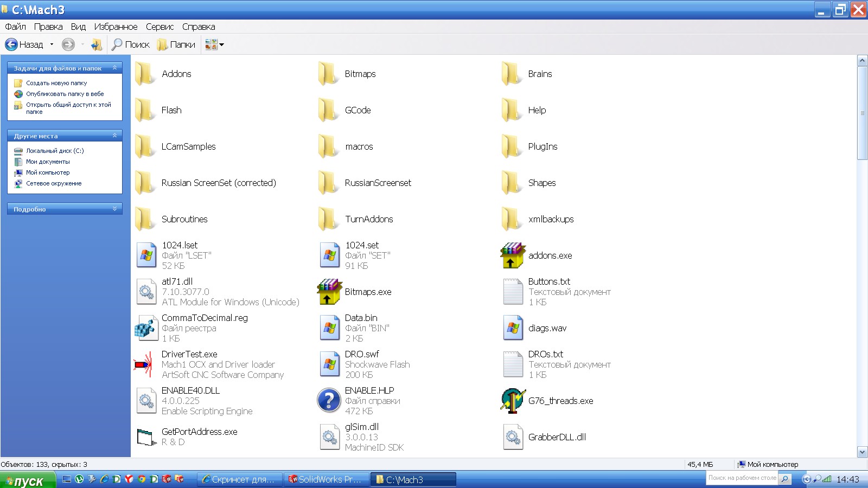The height and width of the screenshot is (488, 868).
Task: Select the diags.wav file icon
Action: point(513,328)
